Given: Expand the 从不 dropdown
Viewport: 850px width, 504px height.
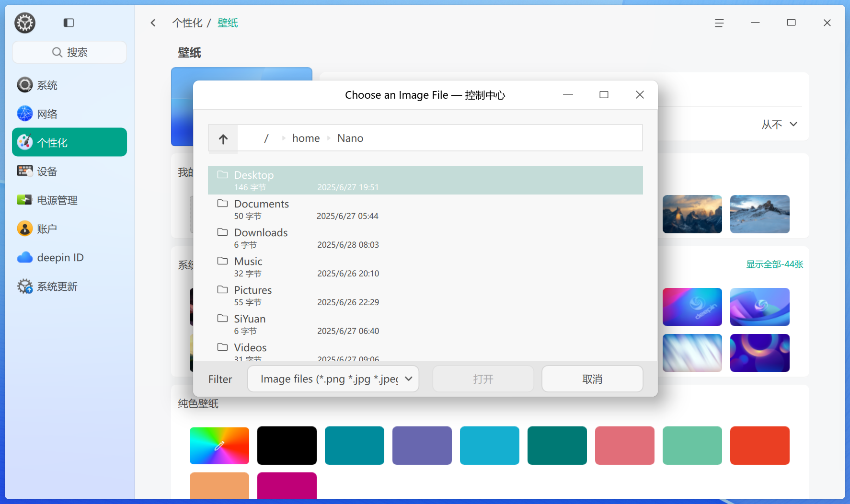Looking at the screenshot, I should click(780, 125).
